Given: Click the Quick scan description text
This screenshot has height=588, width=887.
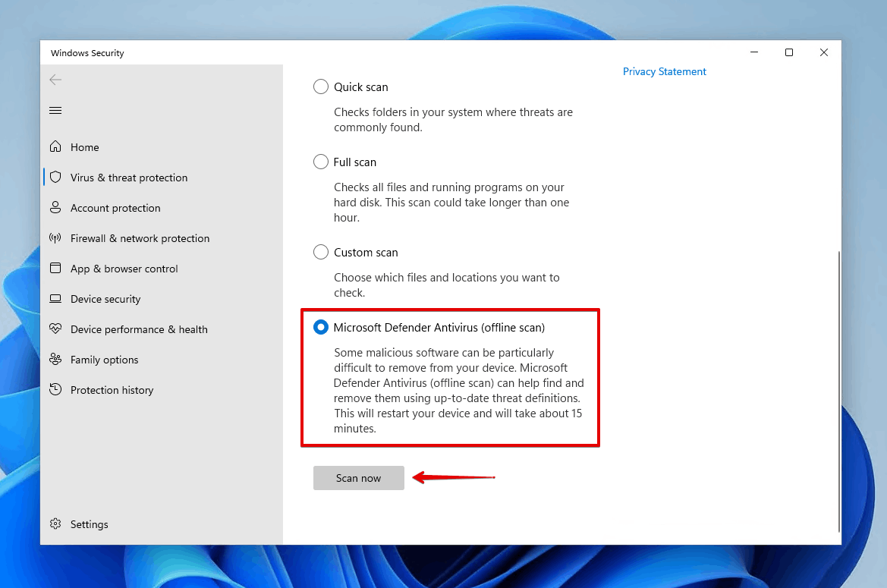Looking at the screenshot, I should pos(453,119).
